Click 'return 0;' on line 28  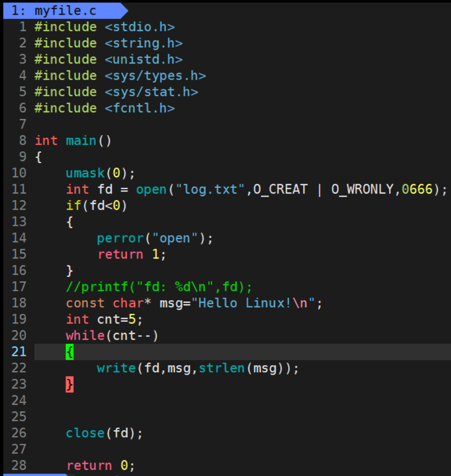[x=100, y=466]
